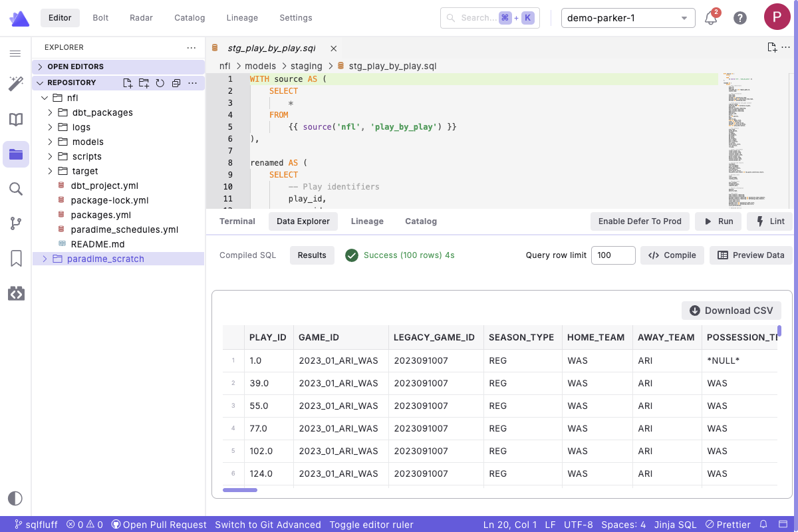The width and height of the screenshot is (798, 532).
Task: Click the horizontal scrollbar in results table
Action: point(240,490)
